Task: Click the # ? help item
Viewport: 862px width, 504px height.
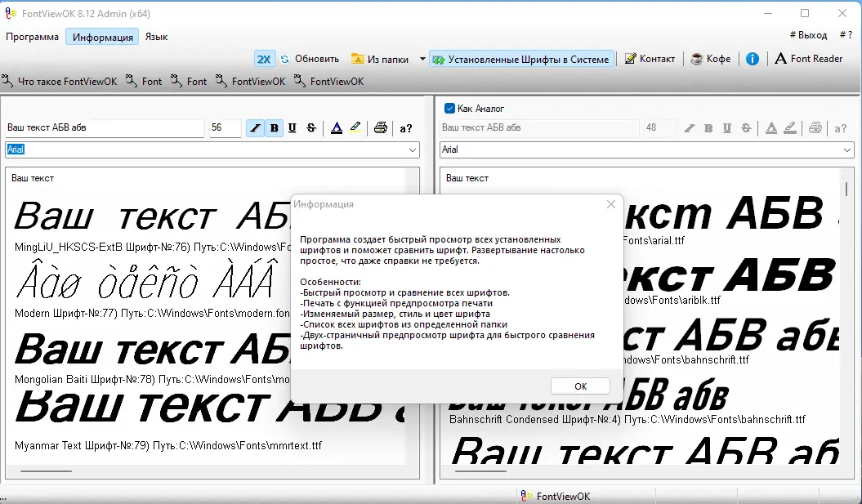Action: click(846, 34)
